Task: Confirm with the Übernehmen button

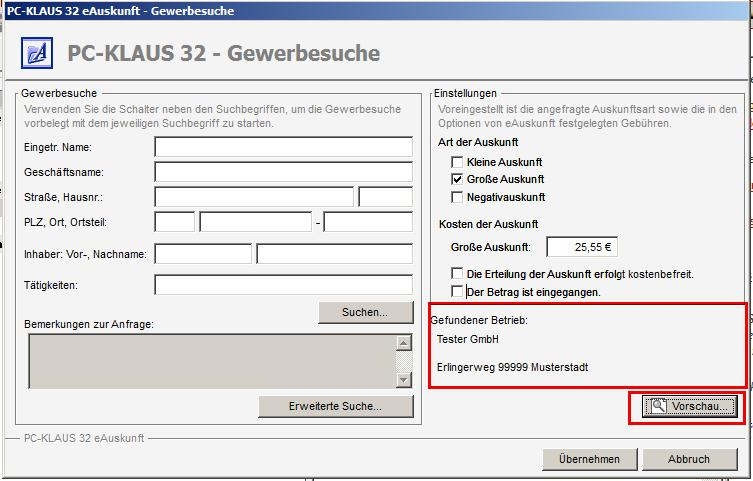Action: [x=589, y=459]
